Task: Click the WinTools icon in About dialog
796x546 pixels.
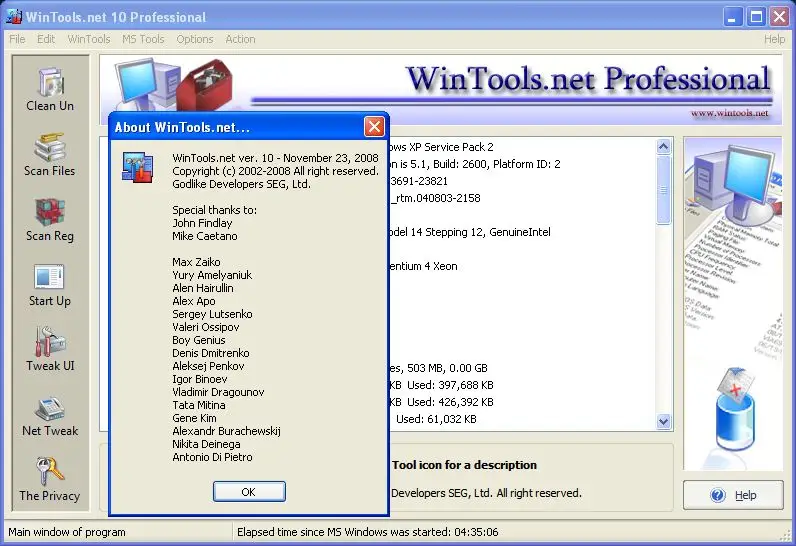Action: tap(138, 167)
